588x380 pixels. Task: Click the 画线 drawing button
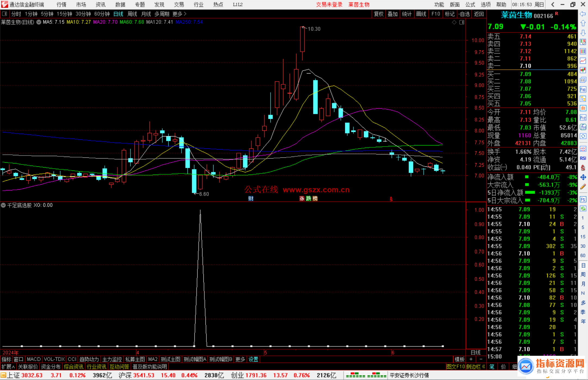[421, 14]
